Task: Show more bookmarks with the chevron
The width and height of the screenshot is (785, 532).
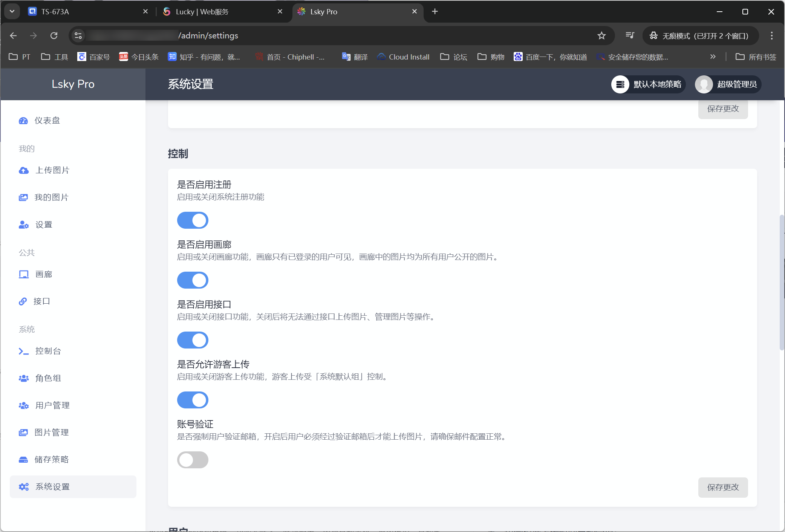Action: [713, 57]
